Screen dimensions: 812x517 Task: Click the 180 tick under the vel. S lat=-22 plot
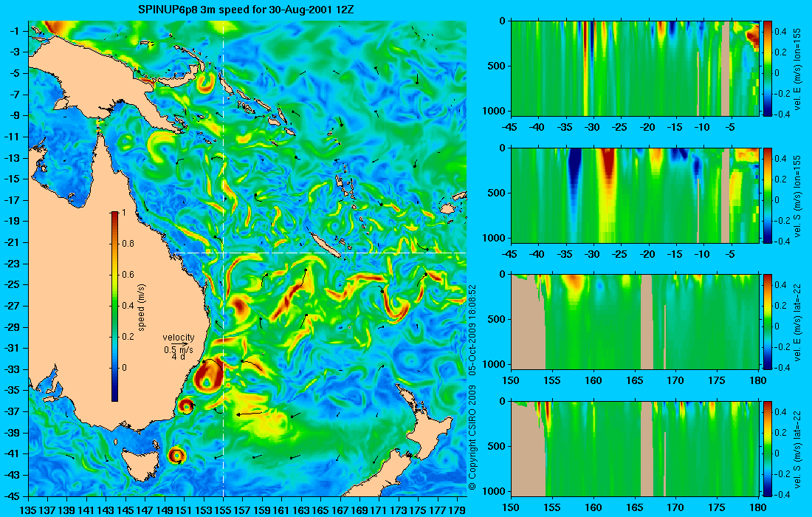click(758, 507)
